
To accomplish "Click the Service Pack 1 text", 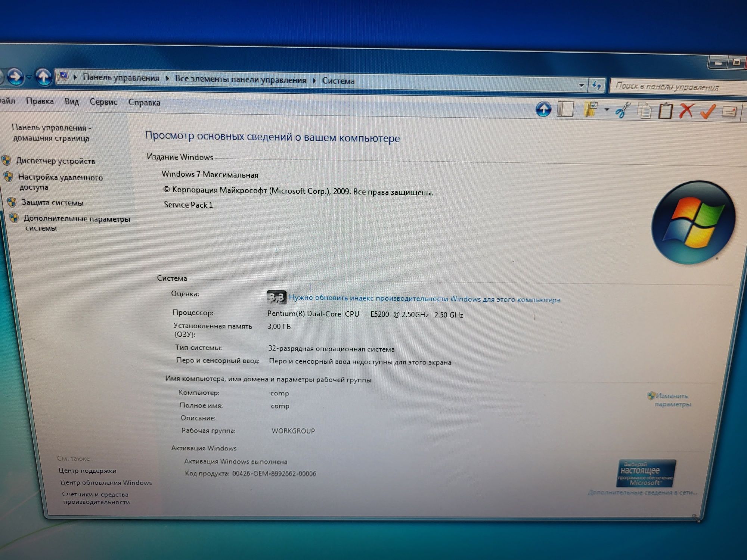I will coord(188,205).
